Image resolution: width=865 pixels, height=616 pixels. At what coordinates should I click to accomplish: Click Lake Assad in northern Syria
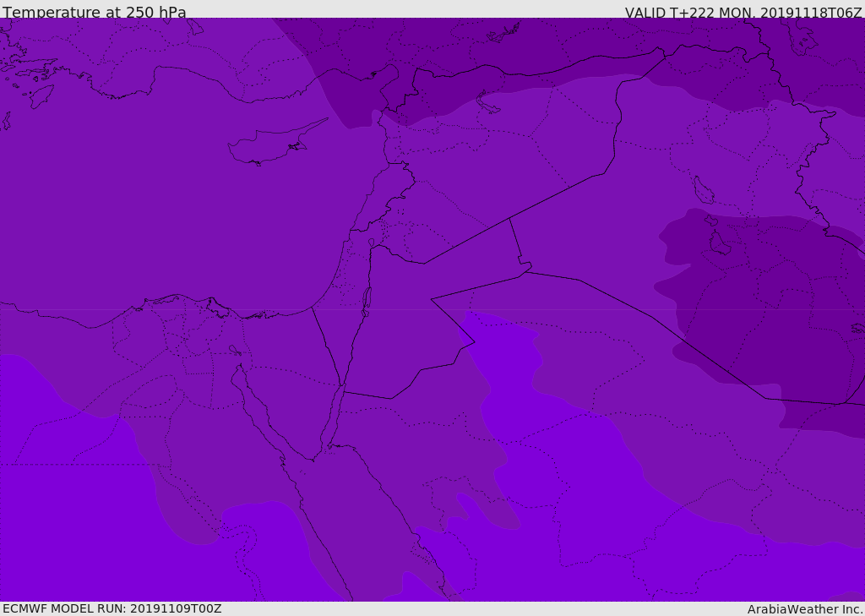click(487, 104)
